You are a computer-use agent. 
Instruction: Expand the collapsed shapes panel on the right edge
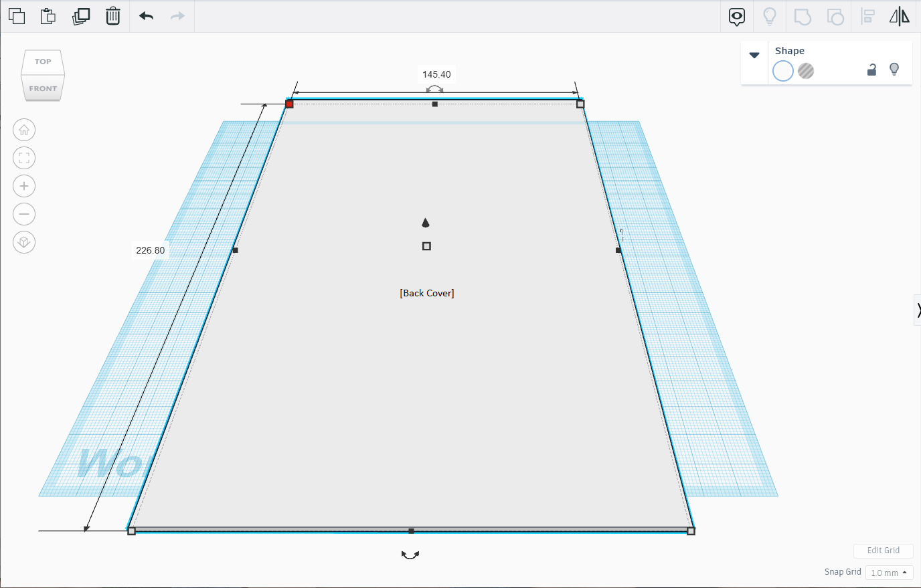[918, 310]
